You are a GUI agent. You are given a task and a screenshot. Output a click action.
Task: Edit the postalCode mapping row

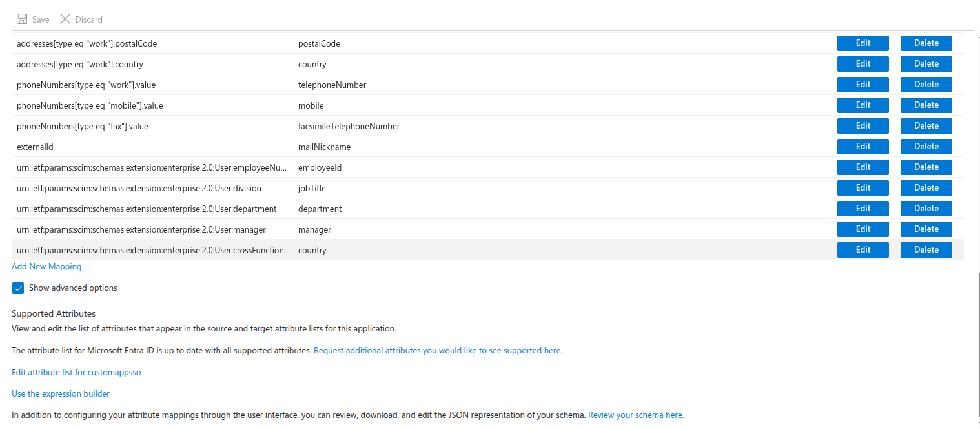point(863,43)
